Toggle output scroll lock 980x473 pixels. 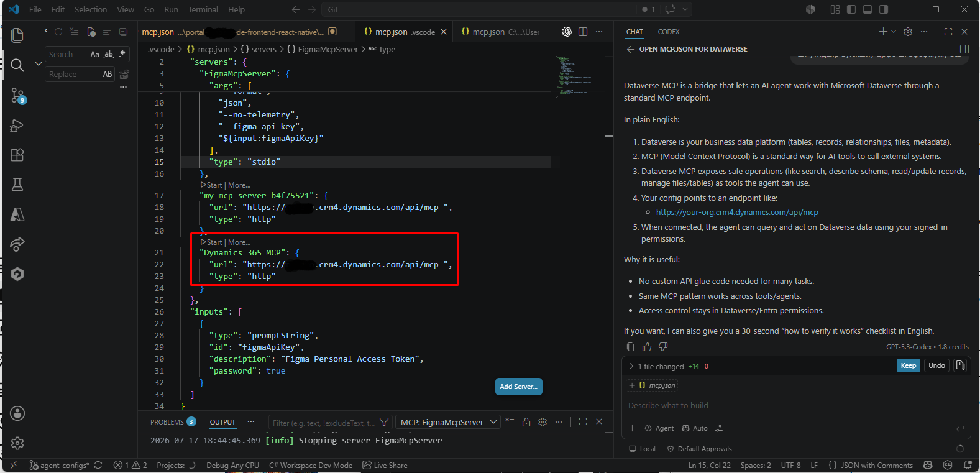[526, 422]
